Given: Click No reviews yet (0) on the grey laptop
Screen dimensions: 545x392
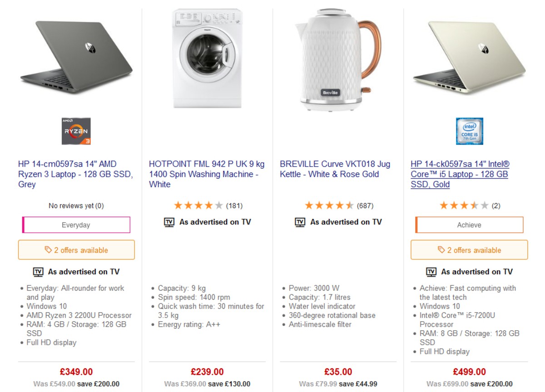Looking at the screenshot, I should tap(75, 206).
